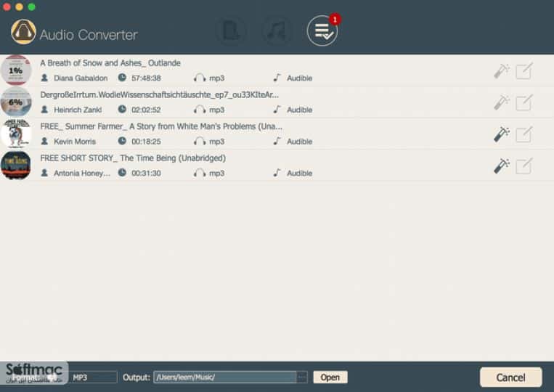
Task: Click the output path browse ellipsis button
Action: pyautogui.click(x=302, y=377)
